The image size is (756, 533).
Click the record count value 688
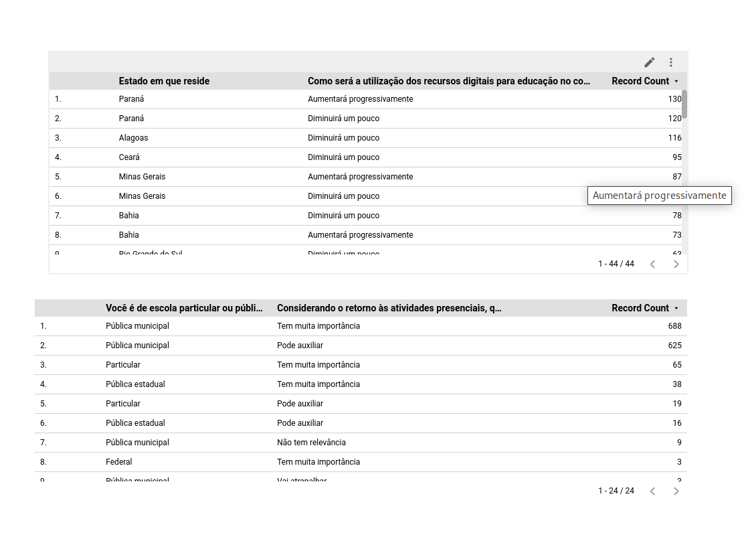pyautogui.click(x=674, y=326)
